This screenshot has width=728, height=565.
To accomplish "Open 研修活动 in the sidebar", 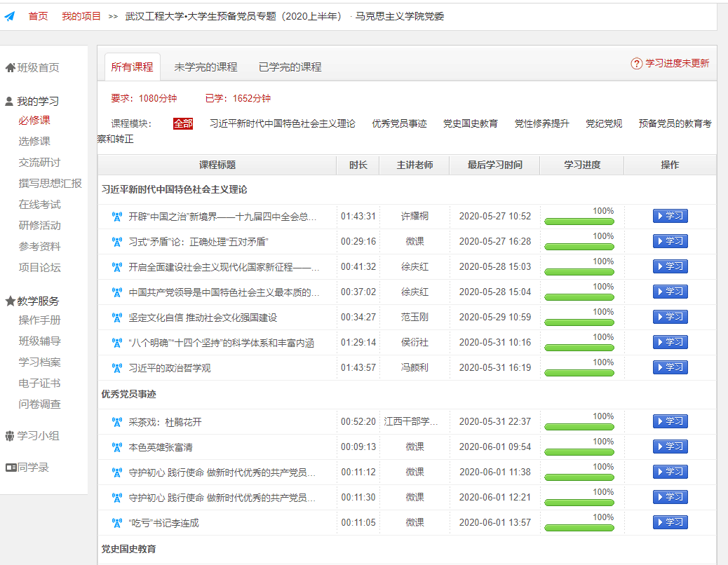I will (39, 226).
